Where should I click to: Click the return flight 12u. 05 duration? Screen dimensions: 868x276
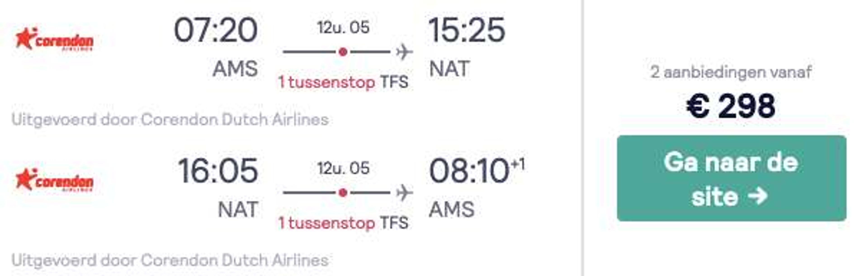tap(343, 168)
